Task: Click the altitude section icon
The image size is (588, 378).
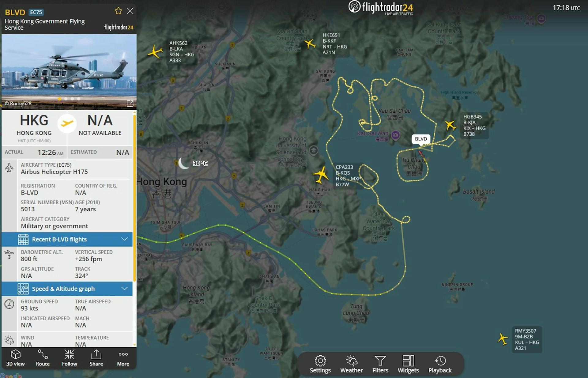Action: coord(9,254)
